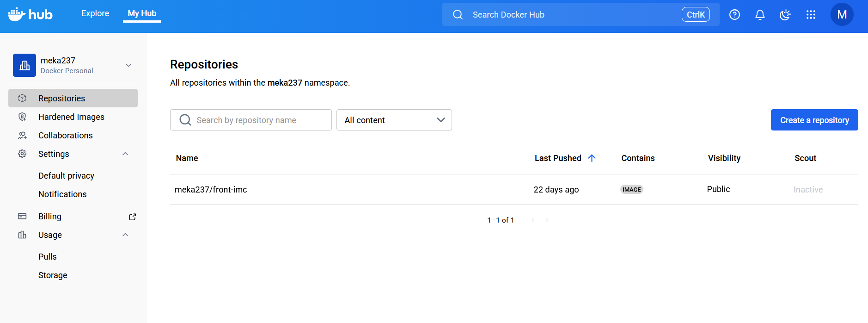868x323 pixels.
Task: Open the meka237/front-imc repository
Action: pyautogui.click(x=211, y=189)
